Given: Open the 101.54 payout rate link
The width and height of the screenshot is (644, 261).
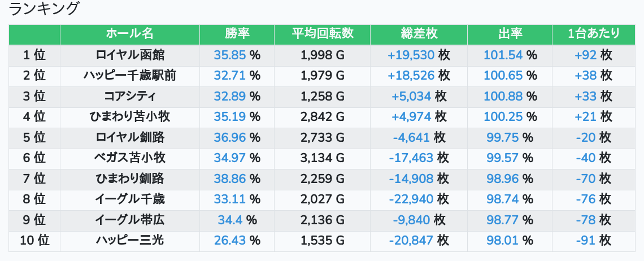Looking at the screenshot, I should [503, 55].
